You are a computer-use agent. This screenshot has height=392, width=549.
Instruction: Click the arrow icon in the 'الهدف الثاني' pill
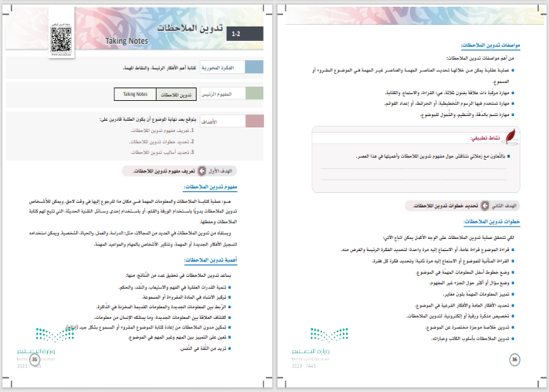click(485, 205)
